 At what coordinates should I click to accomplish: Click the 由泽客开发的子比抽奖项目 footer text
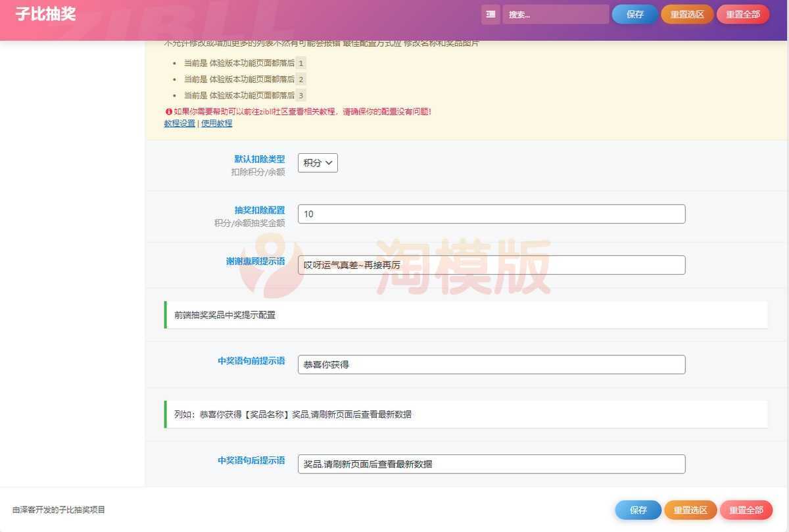click(x=59, y=510)
